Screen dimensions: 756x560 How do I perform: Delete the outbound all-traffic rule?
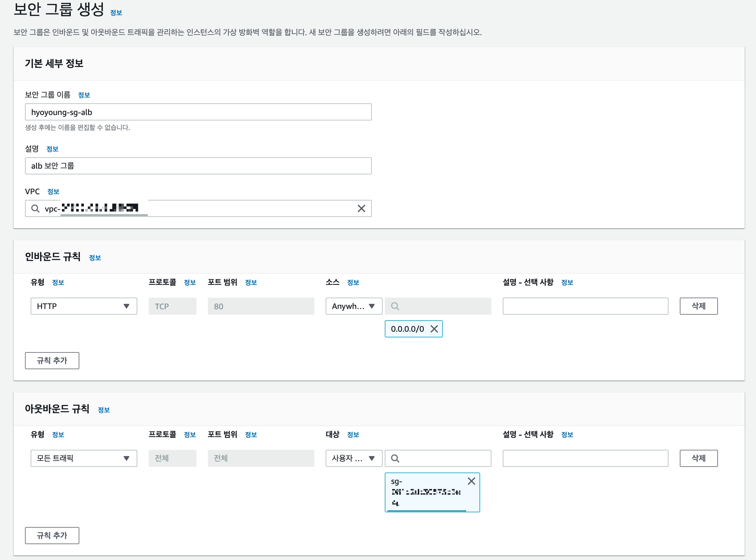pos(698,458)
